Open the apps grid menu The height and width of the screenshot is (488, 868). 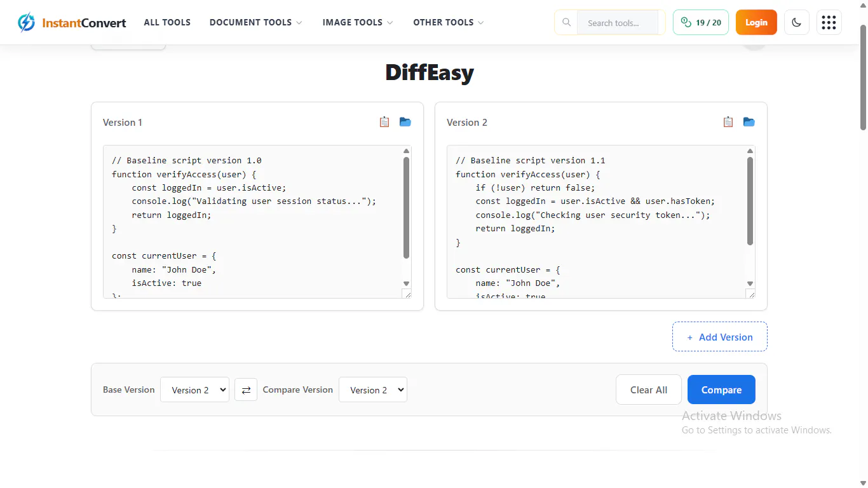[829, 22]
